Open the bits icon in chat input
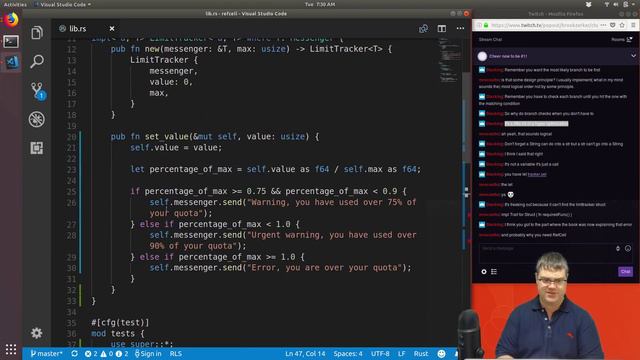Image resolution: width=640 pixels, height=360 pixels. tap(618, 249)
